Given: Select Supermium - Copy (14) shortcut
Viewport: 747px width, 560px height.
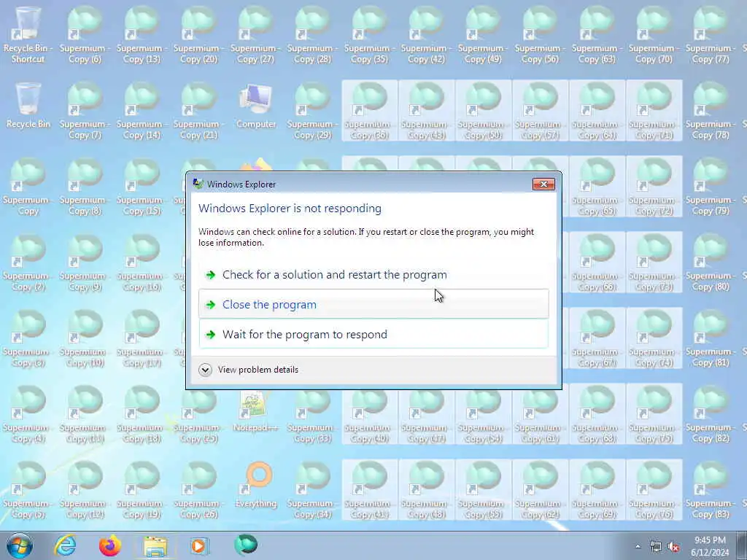Looking at the screenshot, I should [x=142, y=111].
